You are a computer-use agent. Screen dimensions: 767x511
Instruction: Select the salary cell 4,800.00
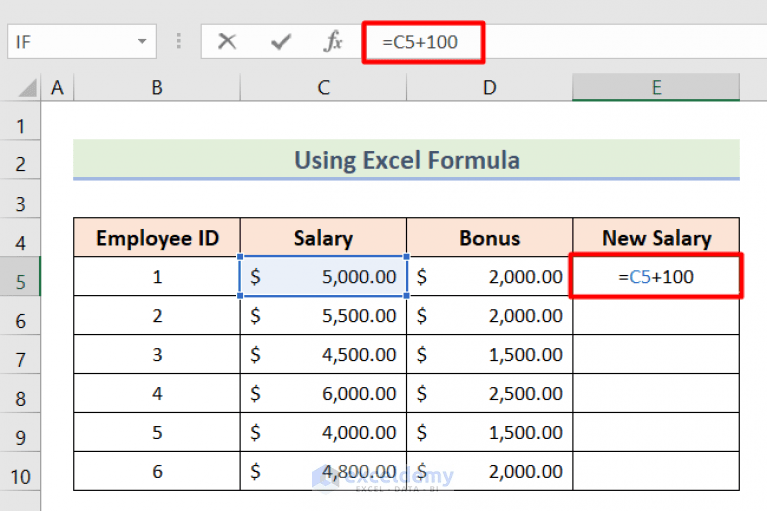tap(323, 471)
